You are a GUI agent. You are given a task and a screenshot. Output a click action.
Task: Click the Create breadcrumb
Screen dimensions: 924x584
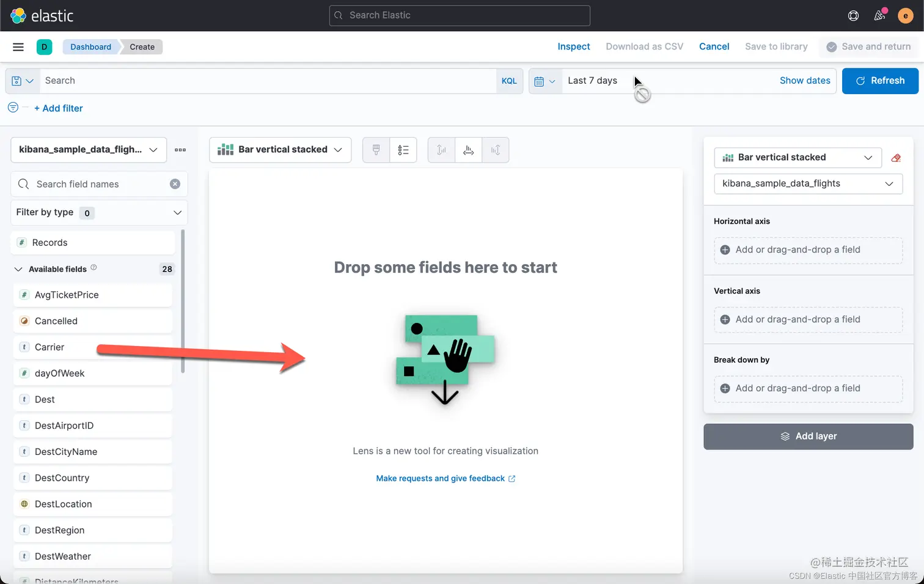pyautogui.click(x=142, y=47)
